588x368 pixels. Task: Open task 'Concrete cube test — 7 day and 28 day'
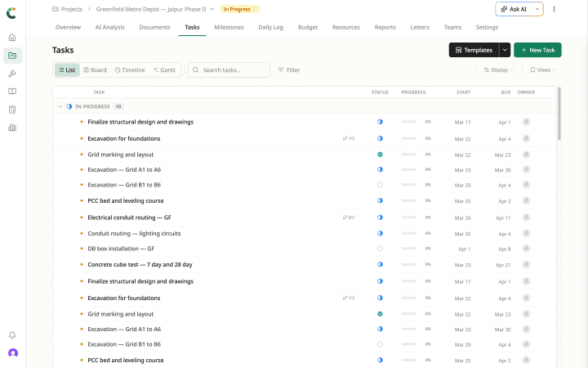(140, 264)
